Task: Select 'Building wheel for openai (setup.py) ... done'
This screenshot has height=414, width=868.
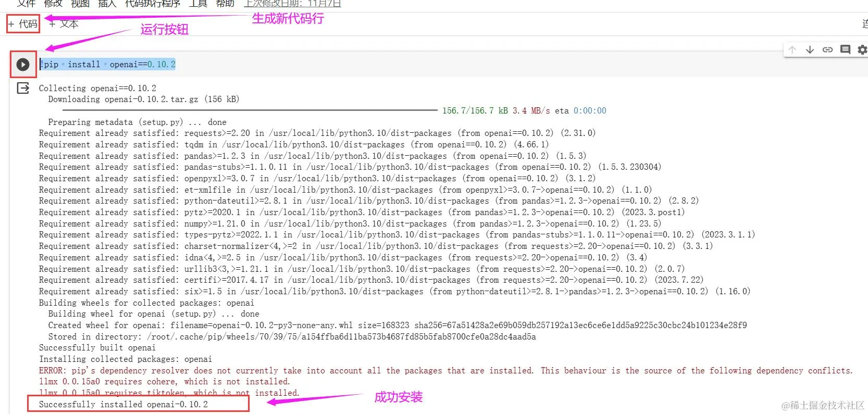Action: coord(154,314)
